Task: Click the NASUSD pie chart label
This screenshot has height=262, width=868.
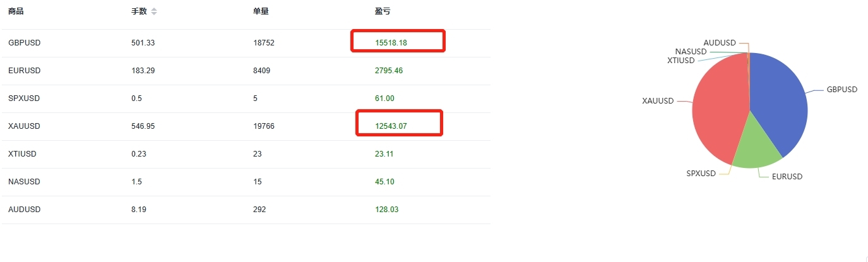Action: tap(691, 52)
